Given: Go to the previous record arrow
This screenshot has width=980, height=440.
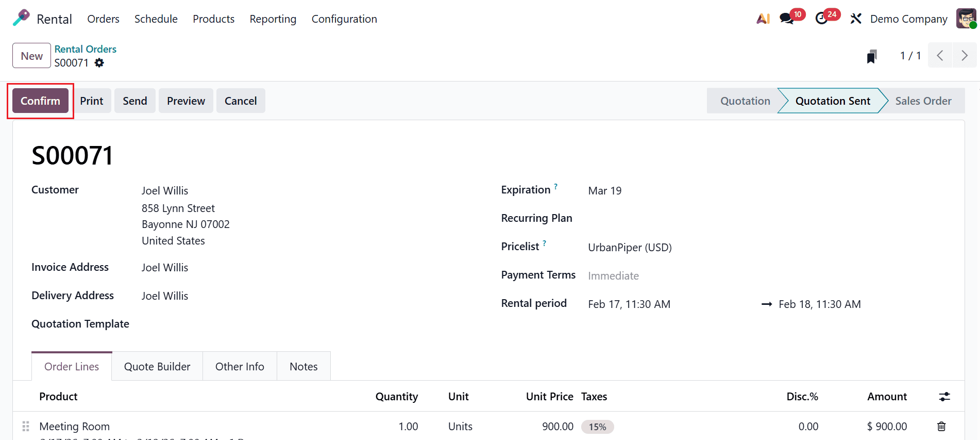Looking at the screenshot, I should [940, 56].
